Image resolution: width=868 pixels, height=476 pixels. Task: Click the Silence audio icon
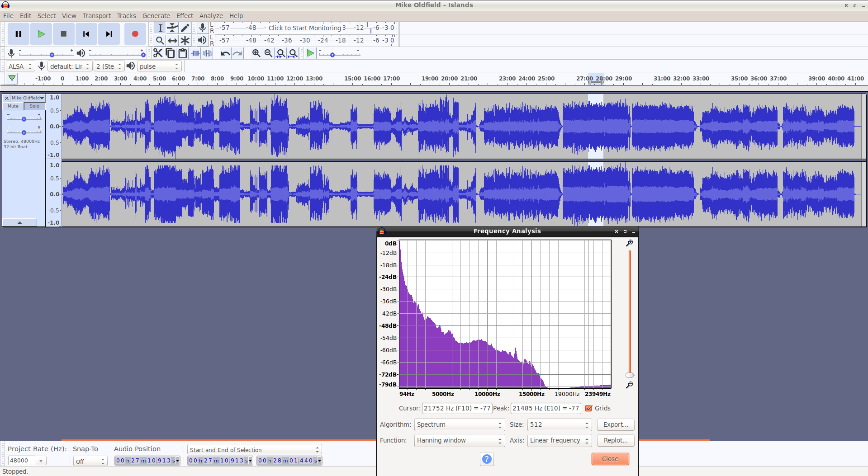pos(207,53)
